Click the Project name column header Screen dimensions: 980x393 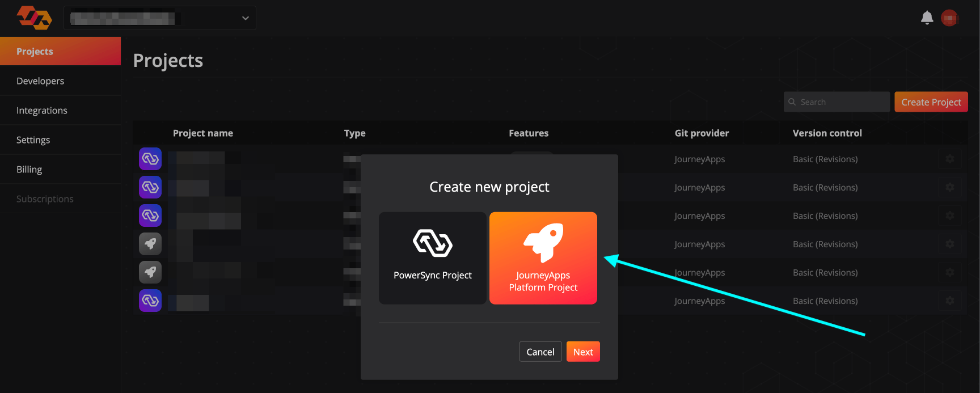pos(203,133)
